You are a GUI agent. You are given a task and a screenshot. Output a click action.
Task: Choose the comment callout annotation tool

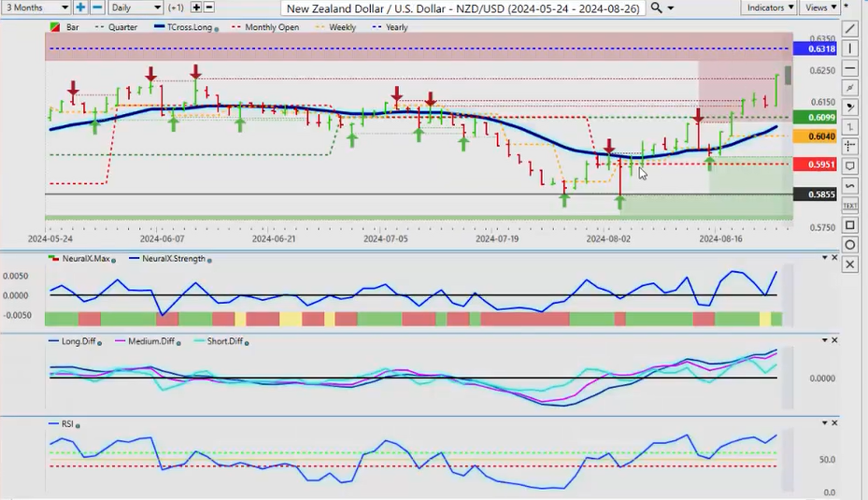[x=849, y=166]
